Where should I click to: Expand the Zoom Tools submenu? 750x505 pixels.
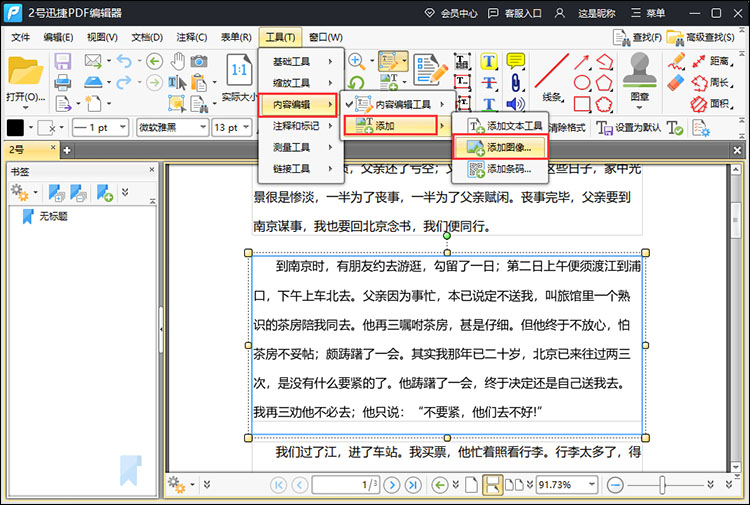[x=301, y=83]
